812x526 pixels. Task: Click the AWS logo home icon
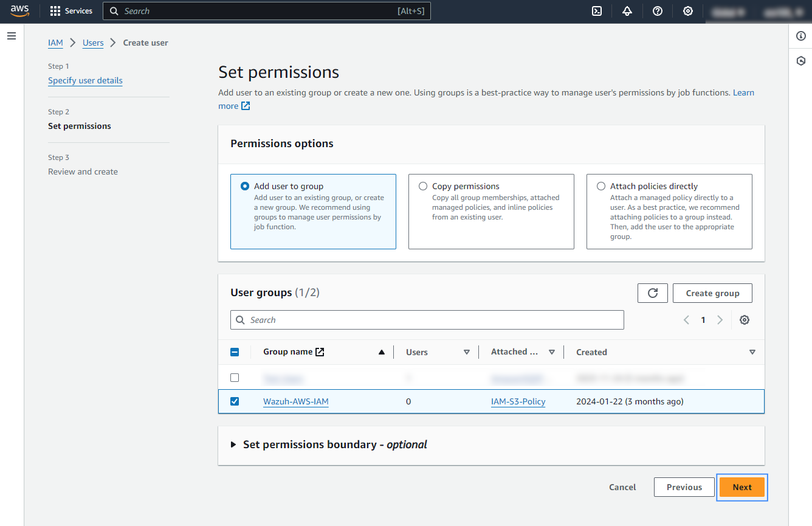(x=19, y=11)
